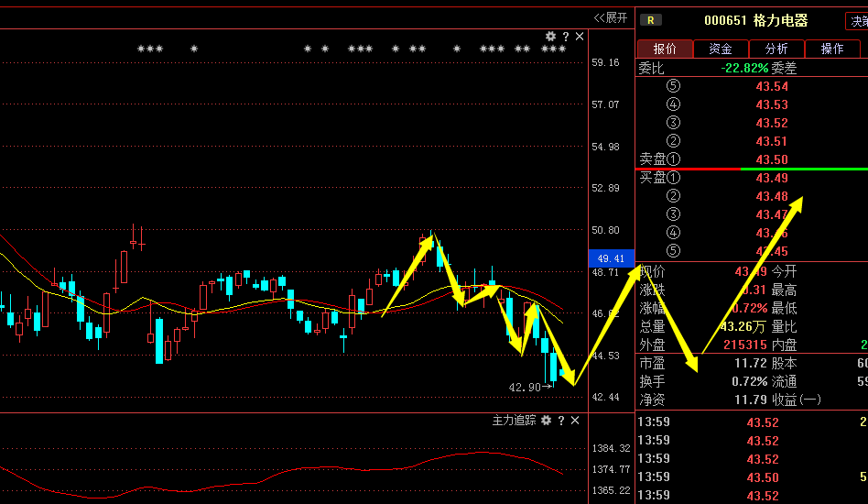Click the 主力追踪 indicator title

514,421
